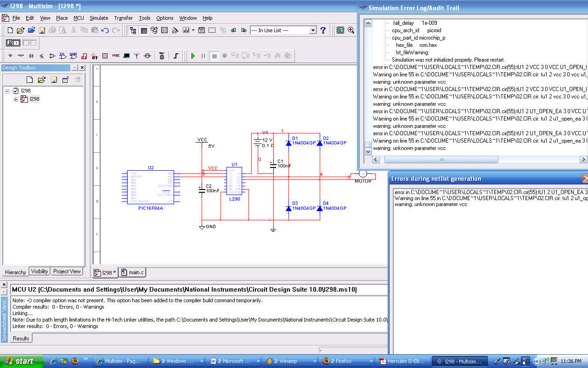The height and width of the screenshot is (368, 588).
Task: Click the Undo arrow icon
Action: pos(105,30)
